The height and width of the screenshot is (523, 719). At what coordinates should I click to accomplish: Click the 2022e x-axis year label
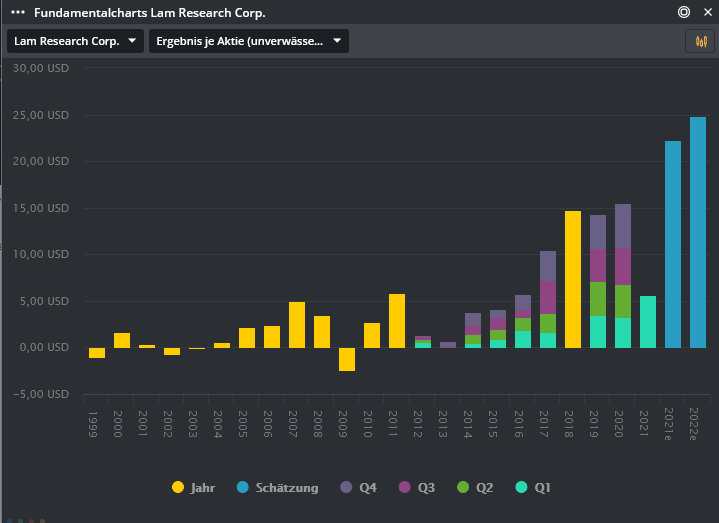click(x=694, y=424)
